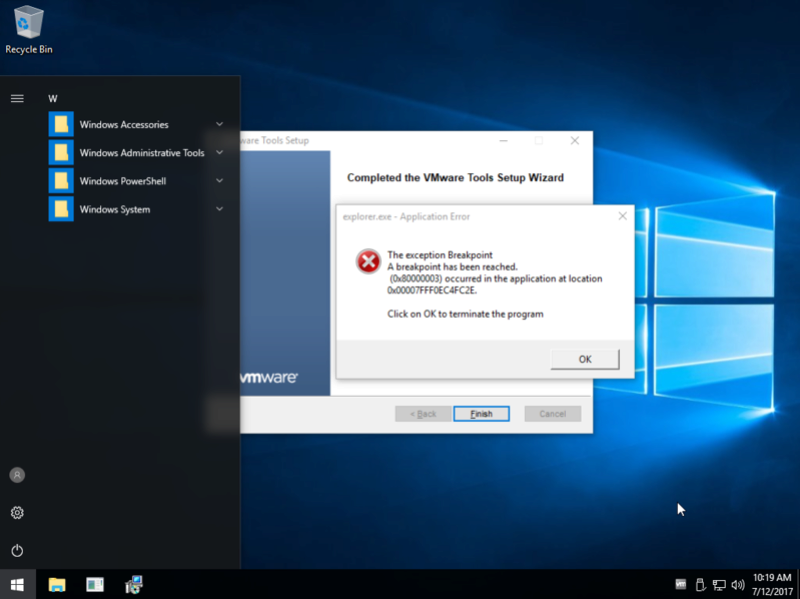Open the Recycle Bin desktop icon
This screenshot has width=800, height=599.
coord(29,30)
